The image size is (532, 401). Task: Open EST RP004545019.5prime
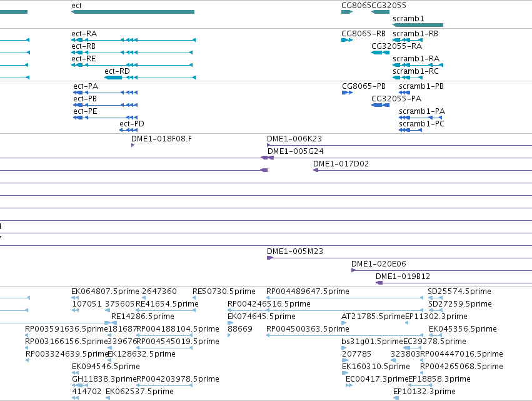178,342
